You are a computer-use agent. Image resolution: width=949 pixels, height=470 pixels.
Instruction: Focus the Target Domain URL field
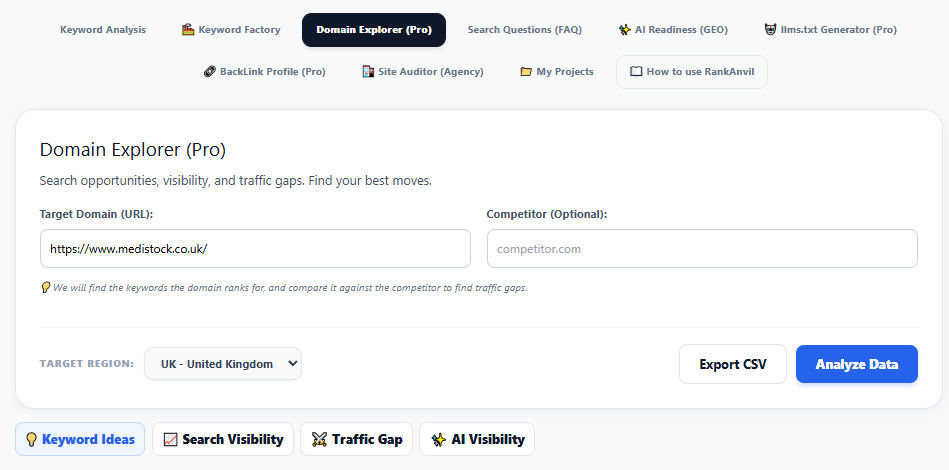click(255, 249)
